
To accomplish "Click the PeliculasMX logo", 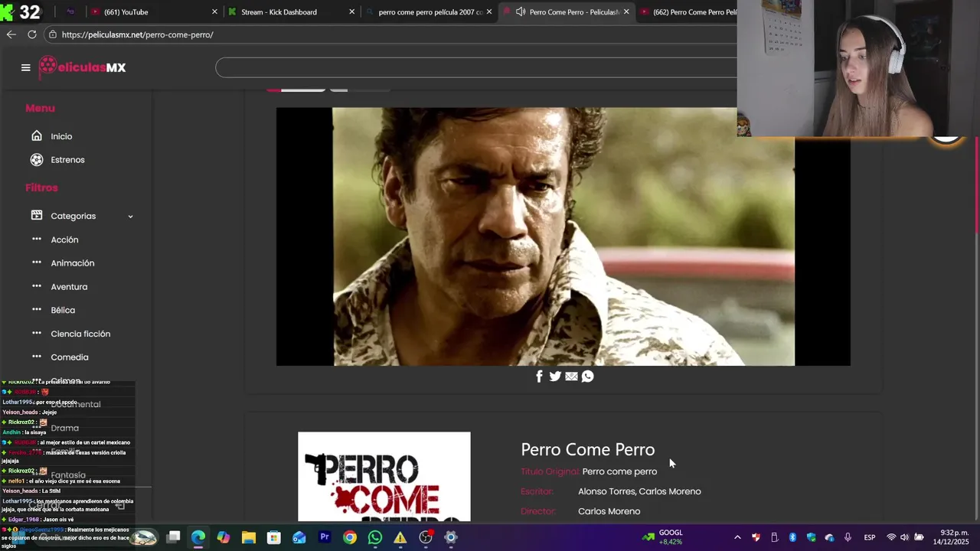I will pyautogui.click(x=82, y=67).
